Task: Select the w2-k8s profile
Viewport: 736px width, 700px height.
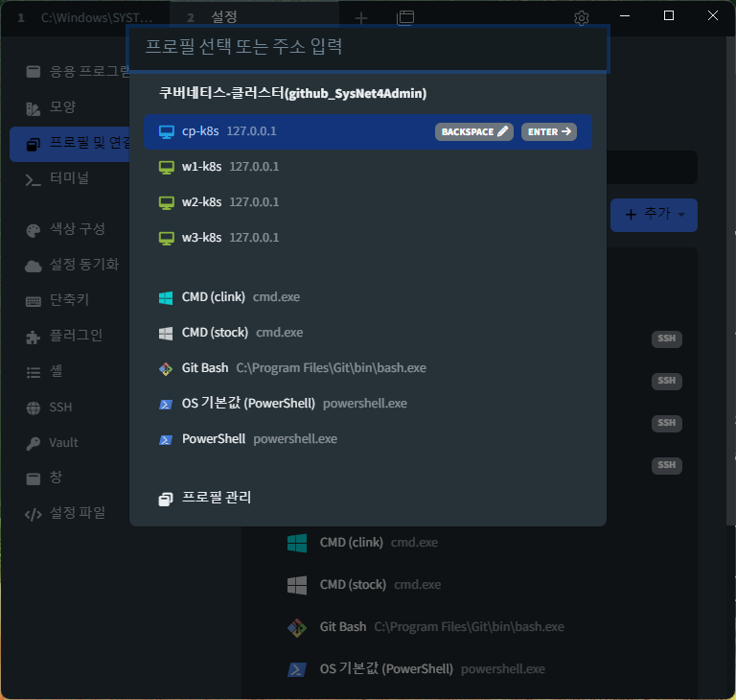Action: click(x=368, y=202)
